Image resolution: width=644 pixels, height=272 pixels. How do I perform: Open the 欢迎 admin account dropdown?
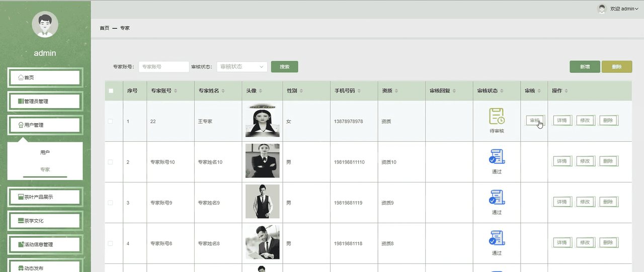point(624,9)
